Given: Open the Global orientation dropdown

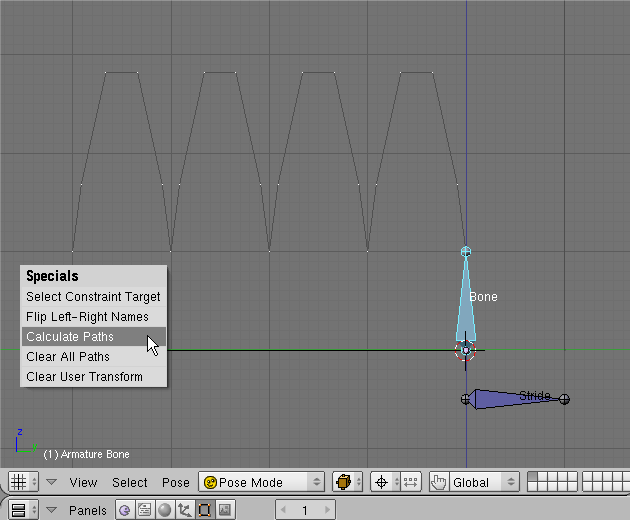Looking at the screenshot, I should click(x=485, y=481).
